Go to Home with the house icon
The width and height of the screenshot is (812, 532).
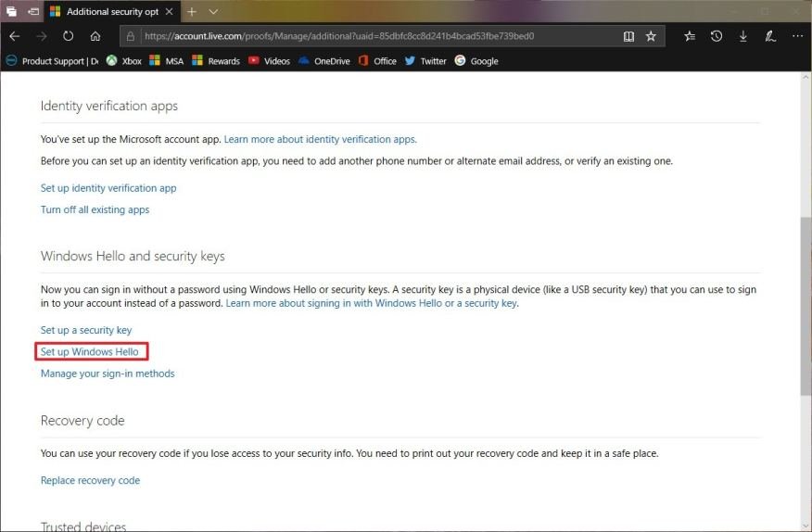click(x=95, y=36)
